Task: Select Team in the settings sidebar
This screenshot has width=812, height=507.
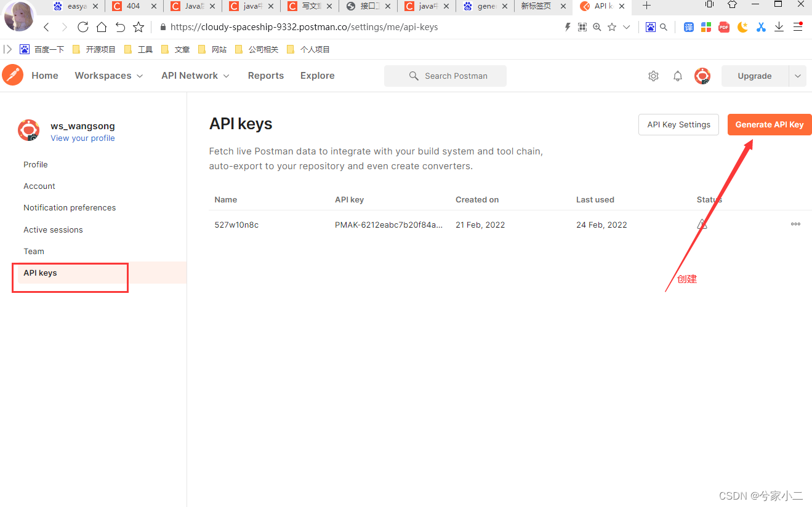Action: [34, 251]
